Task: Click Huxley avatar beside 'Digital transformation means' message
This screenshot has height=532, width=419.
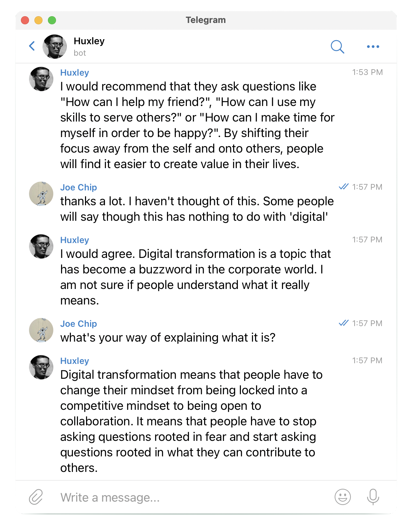Action: click(41, 367)
